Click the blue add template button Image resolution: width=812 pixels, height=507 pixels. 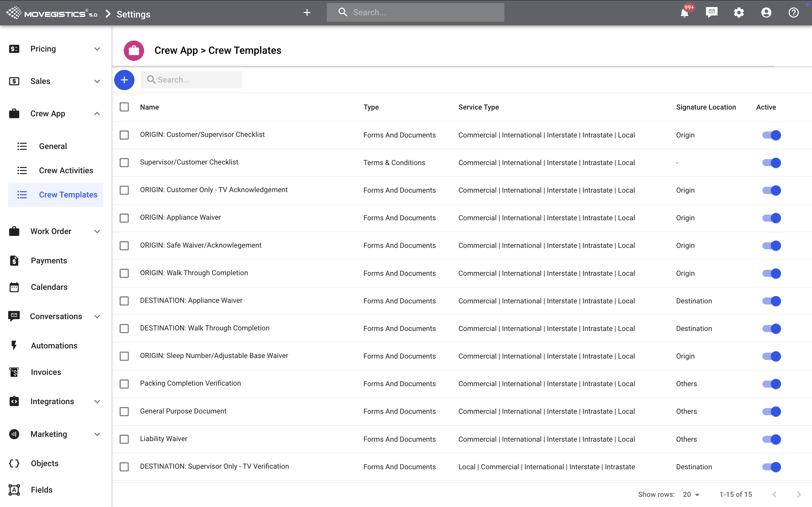[124, 80]
